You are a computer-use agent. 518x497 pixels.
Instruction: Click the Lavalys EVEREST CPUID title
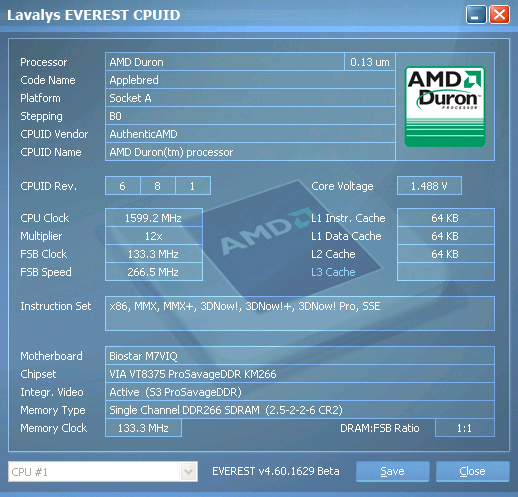point(94,15)
